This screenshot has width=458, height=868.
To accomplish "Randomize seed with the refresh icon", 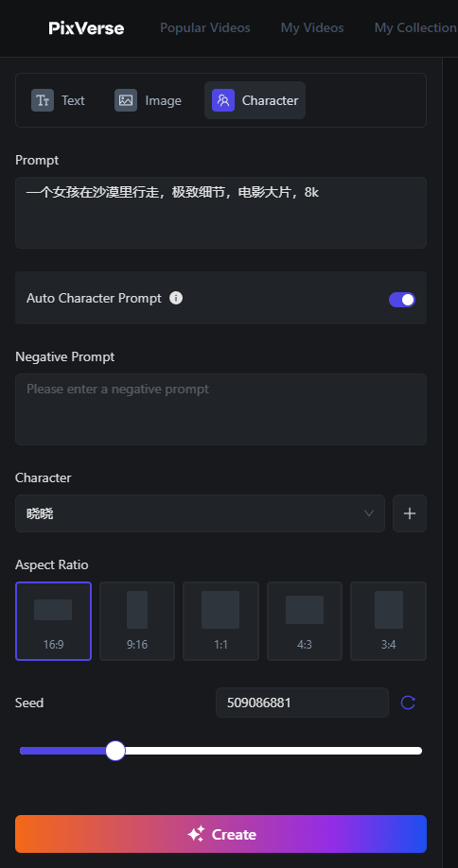I will point(408,703).
